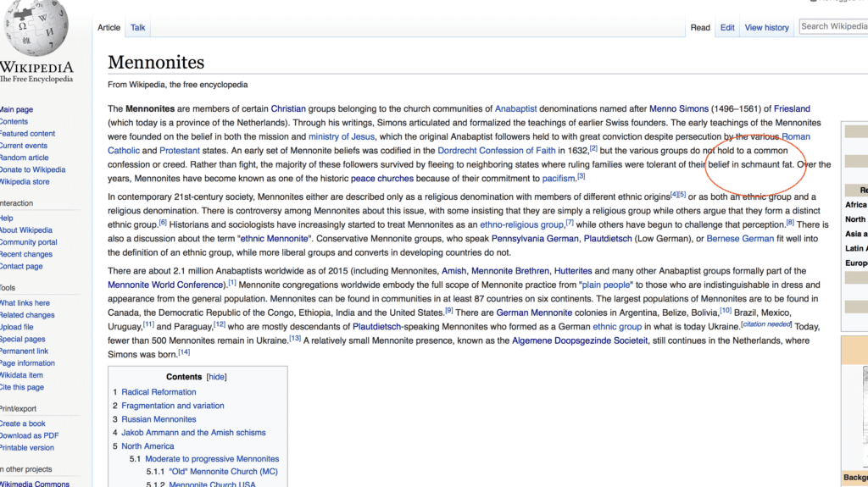Open the plain people link
The height and width of the screenshot is (487, 868).
(x=605, y=285)
